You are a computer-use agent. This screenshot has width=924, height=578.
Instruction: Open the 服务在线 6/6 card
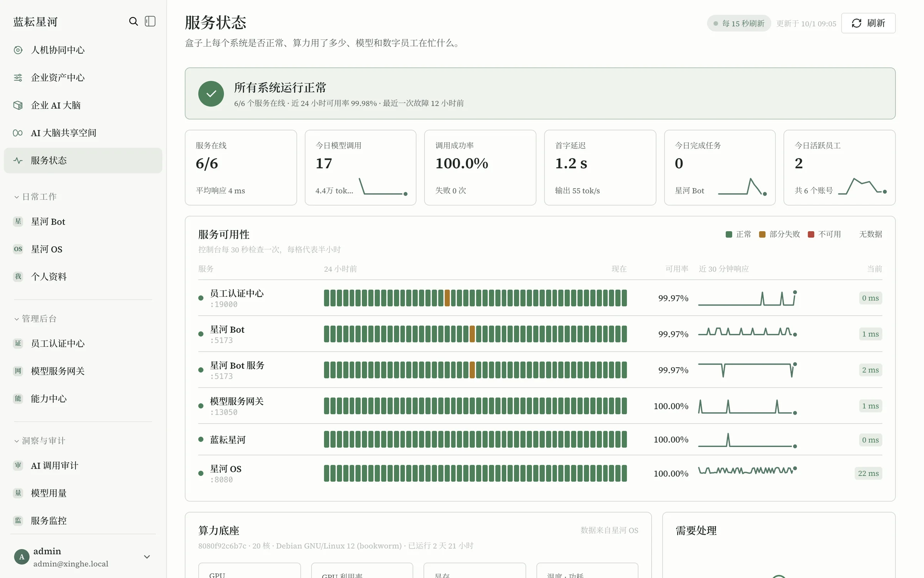pyautogui.click(x=241, y=168)
